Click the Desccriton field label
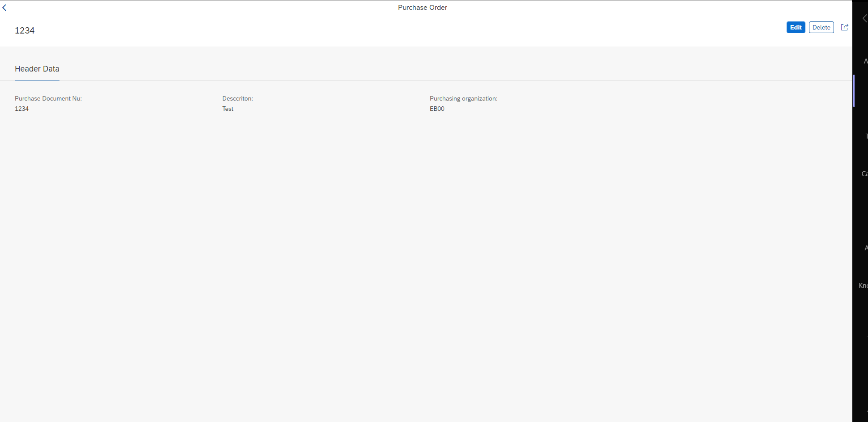 coord(237,98)
